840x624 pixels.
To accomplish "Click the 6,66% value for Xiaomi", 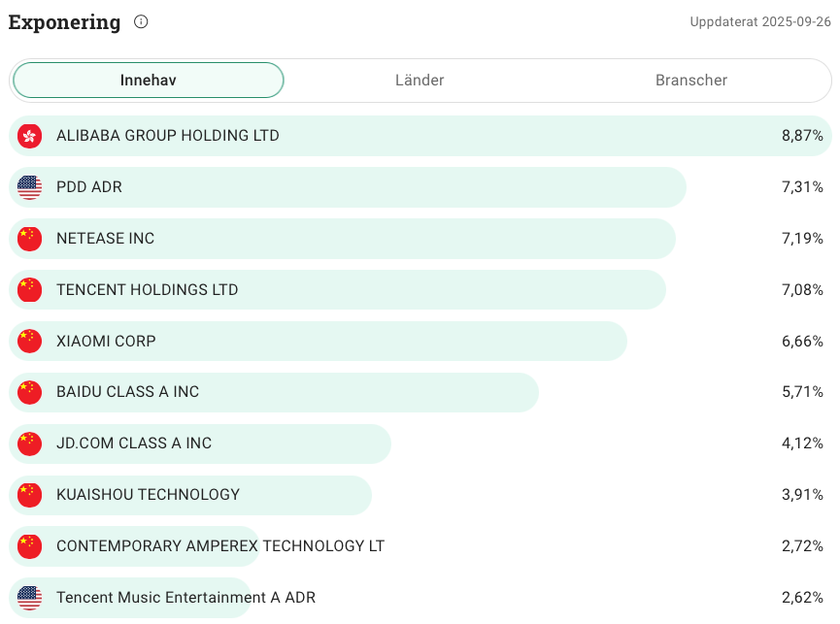I will (x=802, y=342).
